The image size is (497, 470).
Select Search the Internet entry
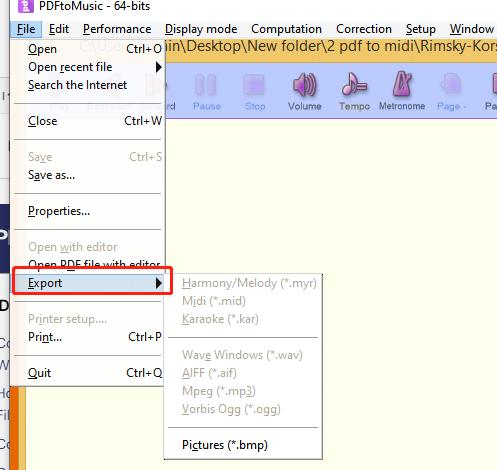tap(88, 85)
